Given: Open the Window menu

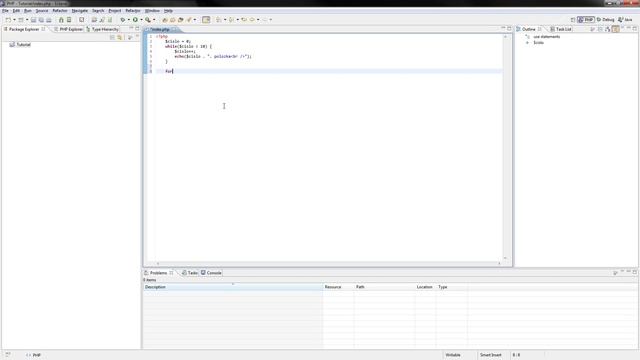Looking at the screenshot, I should pyautogui.click(x=152, y=11).
